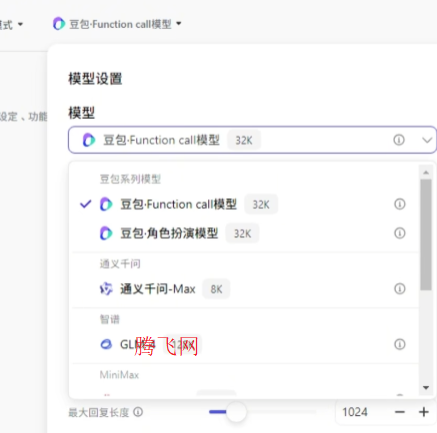Expand the 模型 combo box chevron
The height and width of the screenshot is (433, 437).
click(427, 140)
